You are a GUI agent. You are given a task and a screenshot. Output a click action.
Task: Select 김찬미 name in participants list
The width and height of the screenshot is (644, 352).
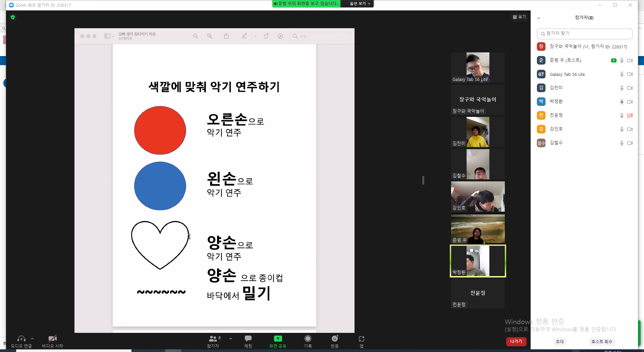pyautogui.click(x=556, y=88)
